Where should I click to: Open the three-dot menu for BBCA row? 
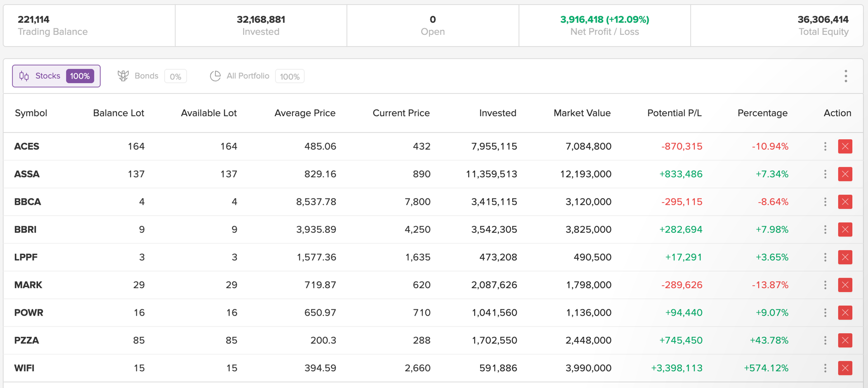tap(825, 202)
